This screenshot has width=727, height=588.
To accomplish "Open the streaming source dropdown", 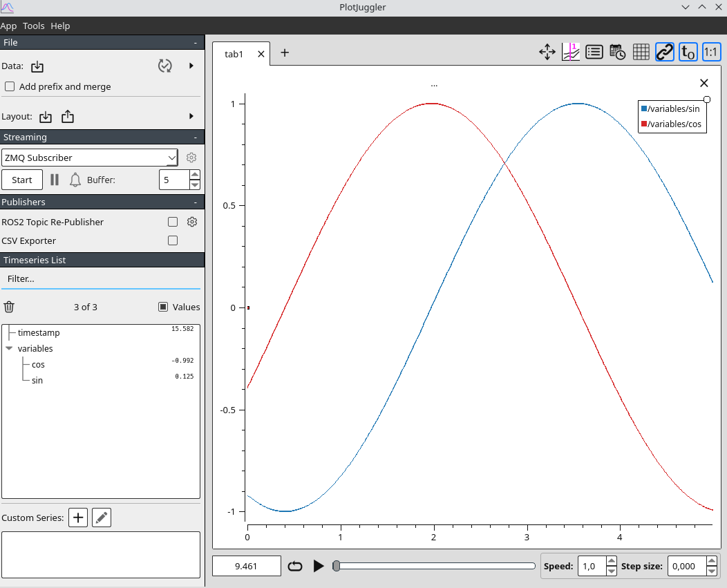I will 90,157.
